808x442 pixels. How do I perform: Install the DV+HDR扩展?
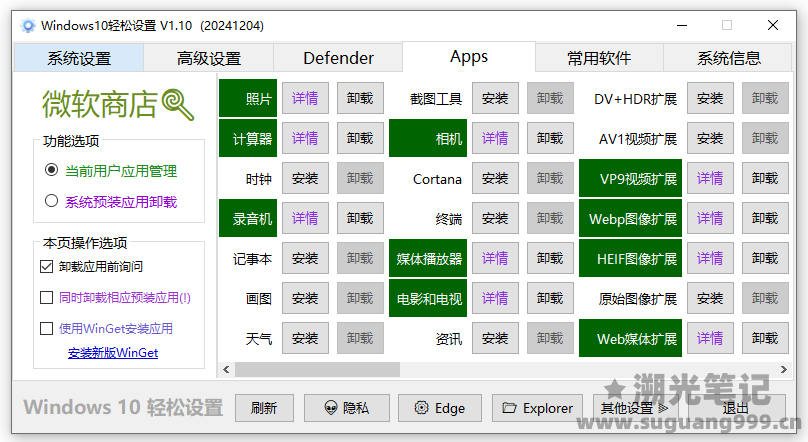pos(710,98)
